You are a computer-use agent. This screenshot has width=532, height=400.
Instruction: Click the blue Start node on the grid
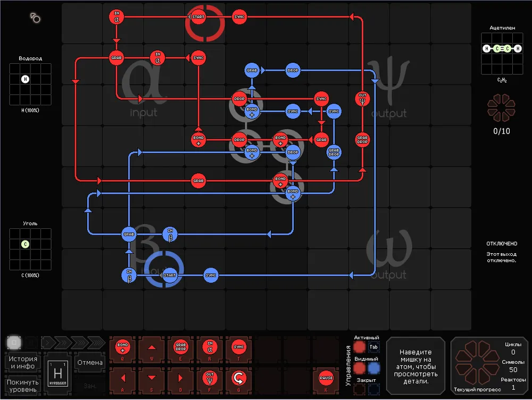tap(169, 275)
